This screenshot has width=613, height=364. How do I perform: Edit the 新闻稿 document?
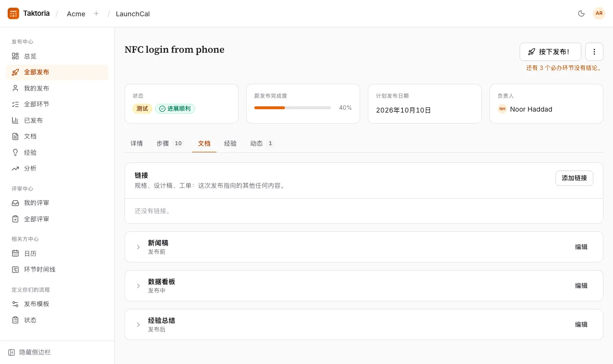click(x=581, y=247)
